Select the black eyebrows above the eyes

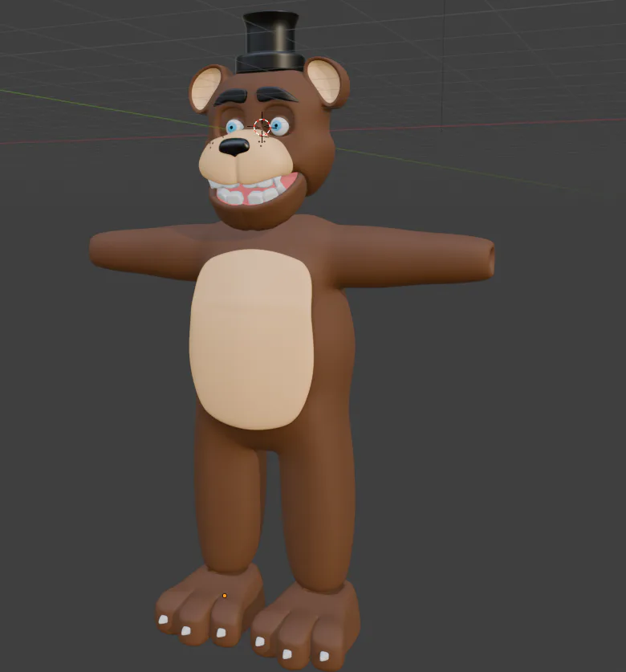(x=255, y=96)
